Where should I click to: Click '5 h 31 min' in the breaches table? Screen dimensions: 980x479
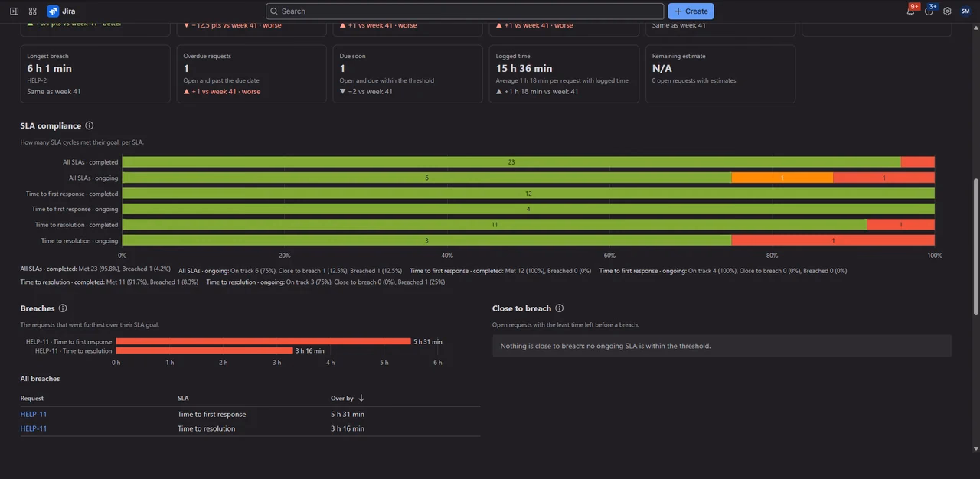pyautogui.click(x=348, y=414)
